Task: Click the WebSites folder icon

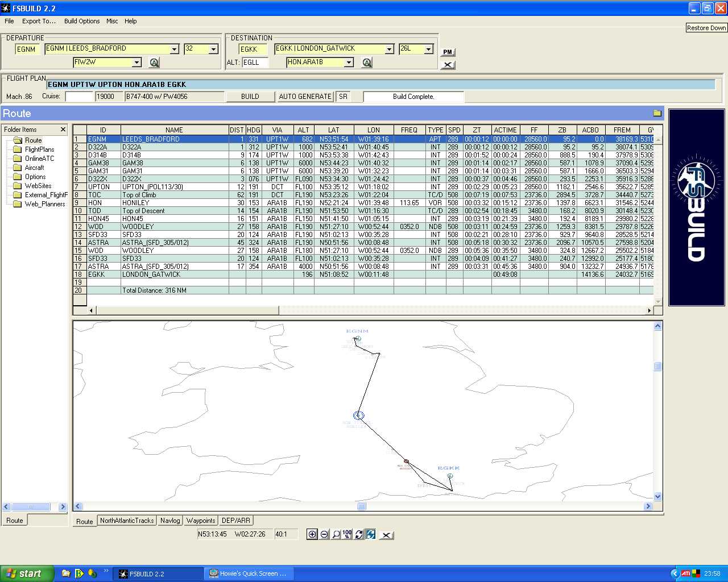Action: [x=17, y=186]
